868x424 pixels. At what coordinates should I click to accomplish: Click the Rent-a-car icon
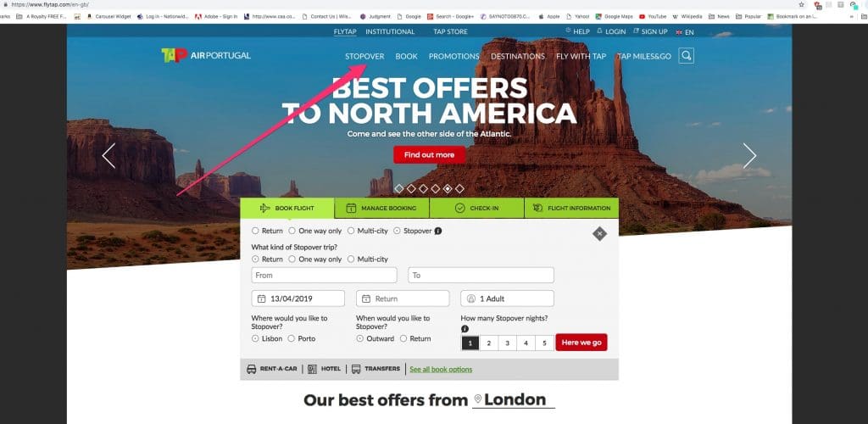point(251,369)
